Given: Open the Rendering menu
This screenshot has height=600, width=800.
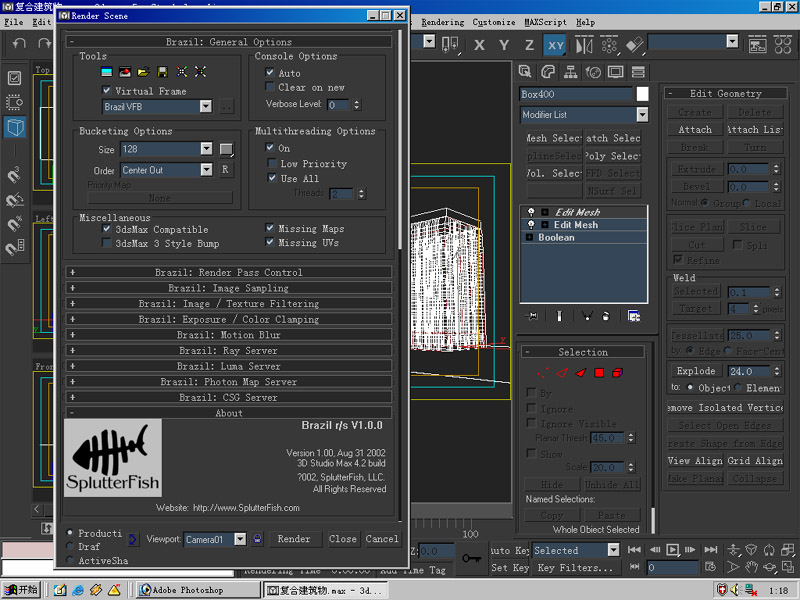Looking at the screenshot, I should 442,22.
